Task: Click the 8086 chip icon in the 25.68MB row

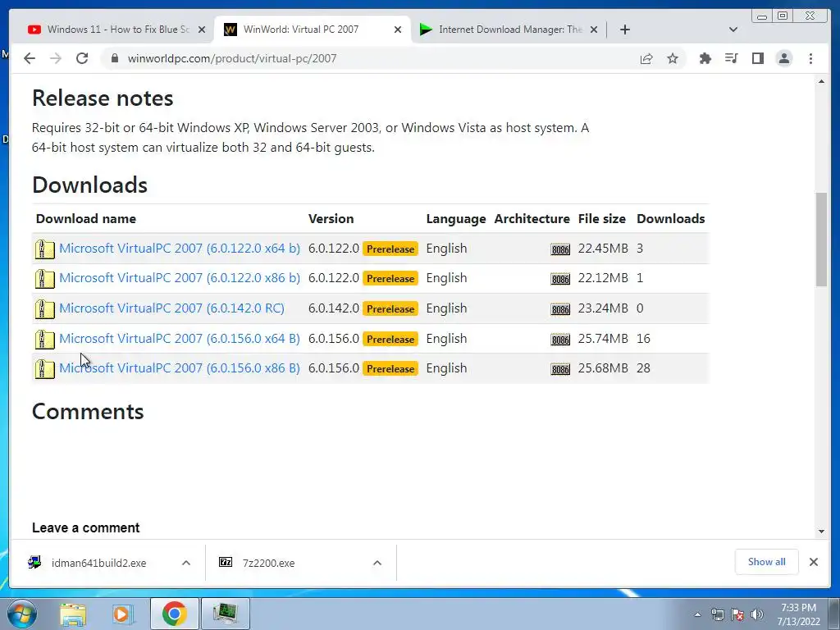Action: point(560,368)
